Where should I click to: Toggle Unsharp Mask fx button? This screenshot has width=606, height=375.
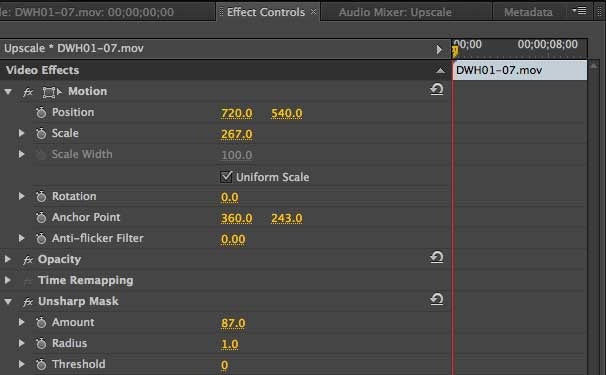coord(28,302)
